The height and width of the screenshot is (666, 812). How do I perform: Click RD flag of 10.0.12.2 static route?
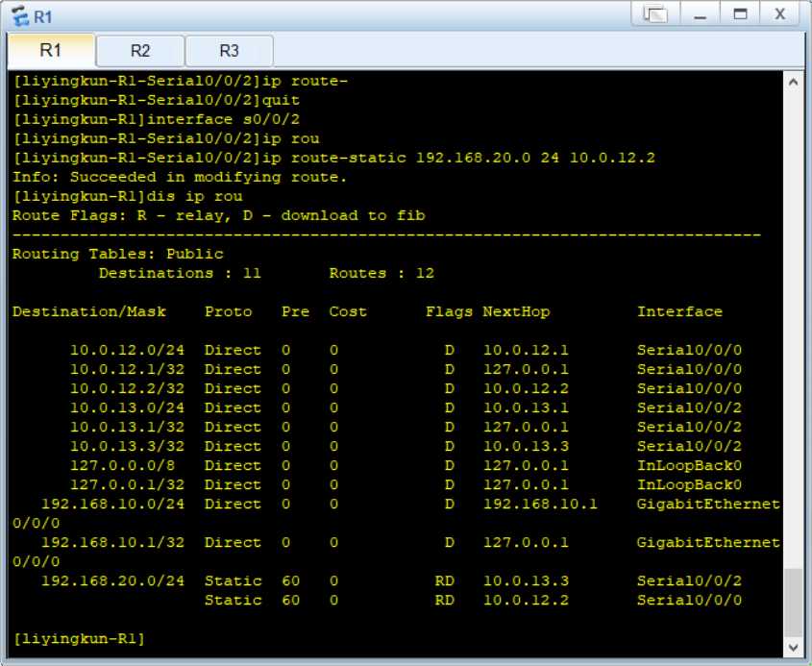click(444, 600)
